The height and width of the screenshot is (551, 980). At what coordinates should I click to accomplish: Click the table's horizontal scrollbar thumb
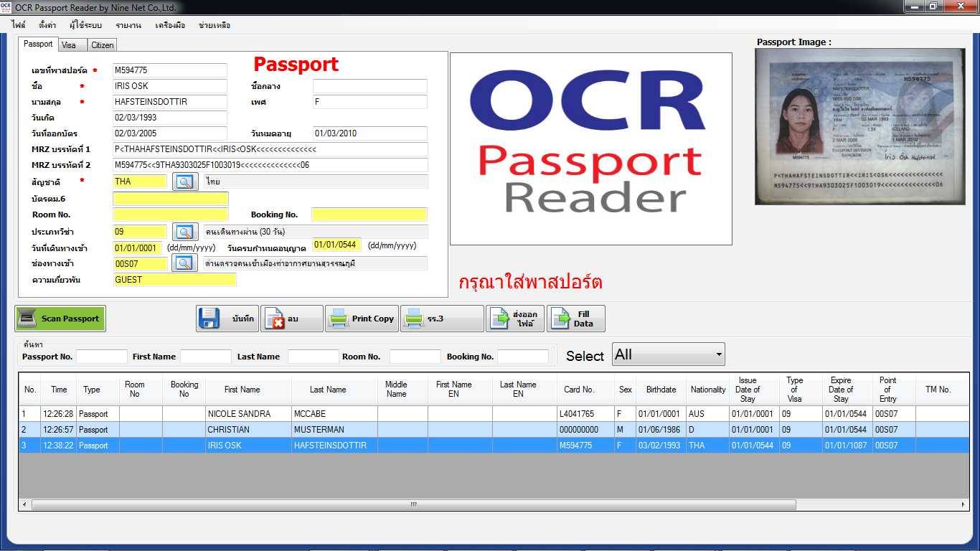[x=413, y=505]
